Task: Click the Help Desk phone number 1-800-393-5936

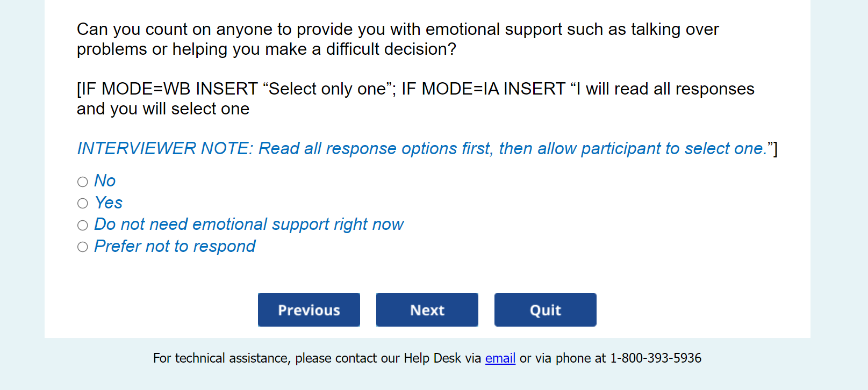Action: pyautogui.click(x=655, y=358)
